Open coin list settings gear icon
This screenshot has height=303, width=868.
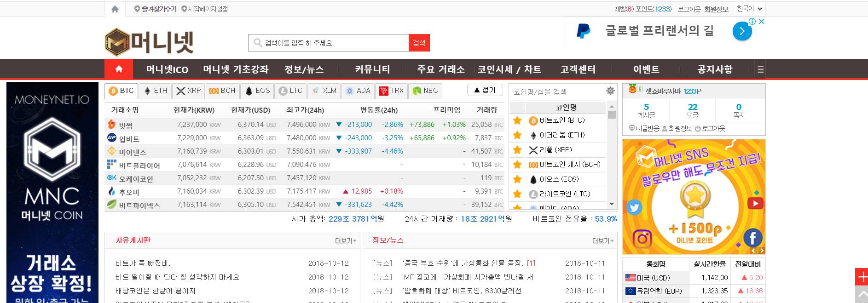tap(610, 91)
